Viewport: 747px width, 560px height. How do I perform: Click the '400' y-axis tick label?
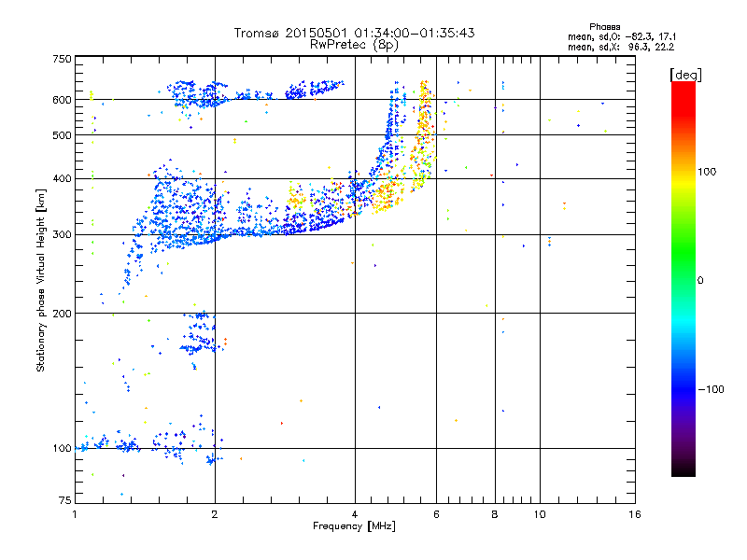tap(62, 179)
